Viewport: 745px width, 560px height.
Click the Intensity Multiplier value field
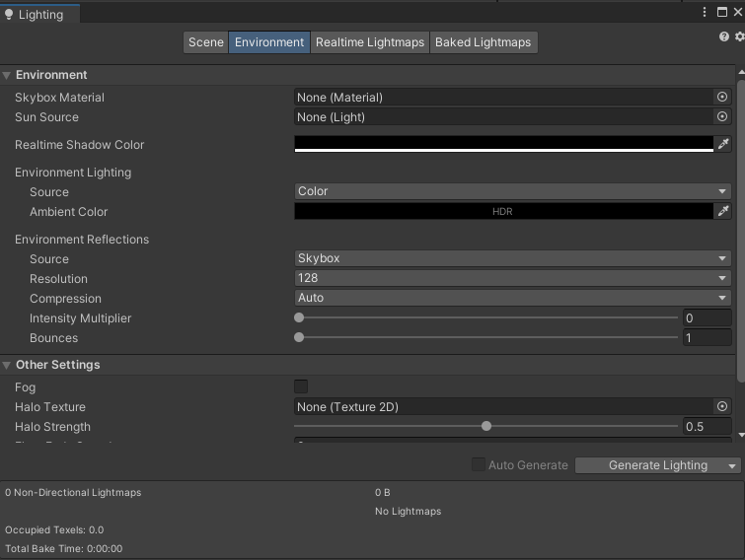[x=707, y=318]
